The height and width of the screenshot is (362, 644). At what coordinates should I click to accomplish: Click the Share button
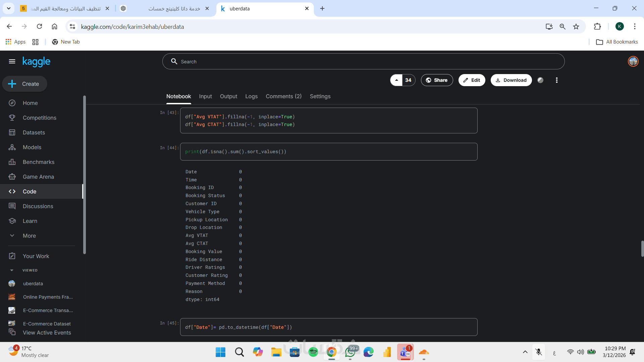pyautogui.click(x=437, y=80)
